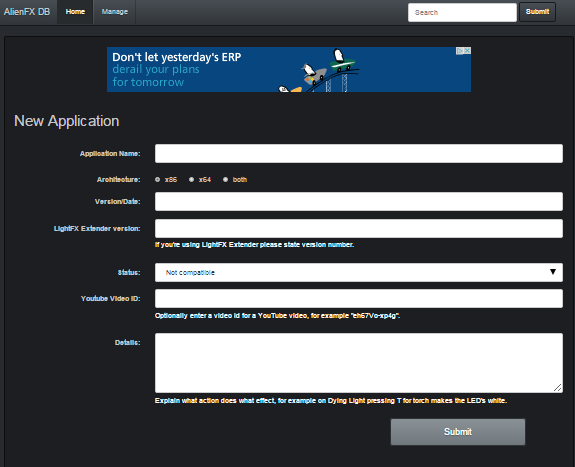Choose the 'both' architecture option
The image size is (575, 467).
tap(225, 179)
